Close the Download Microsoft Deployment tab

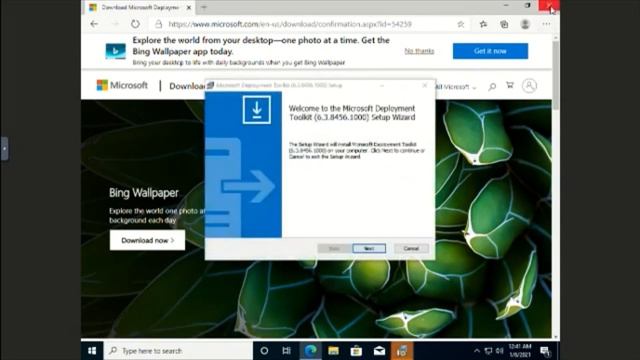pos(189,7)
